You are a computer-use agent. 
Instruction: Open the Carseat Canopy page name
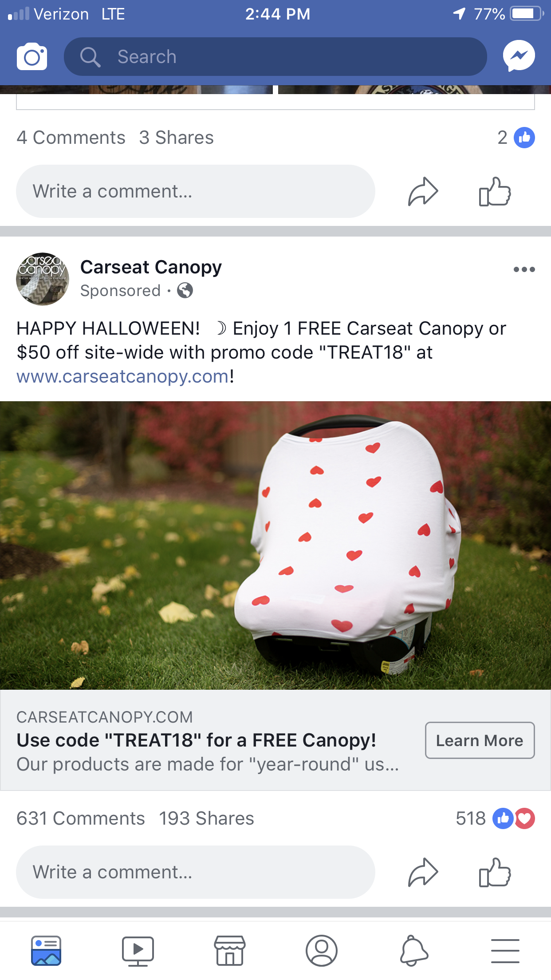(151, 267)
